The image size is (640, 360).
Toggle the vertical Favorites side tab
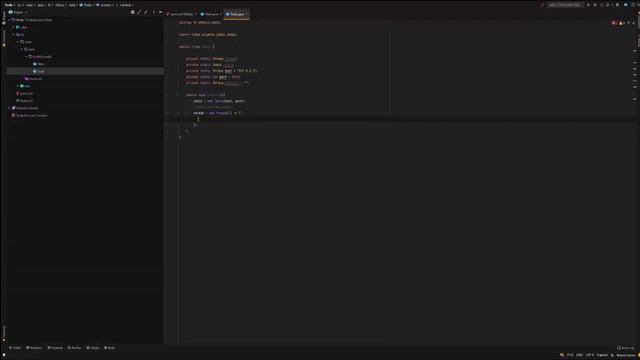coord(4,333)
